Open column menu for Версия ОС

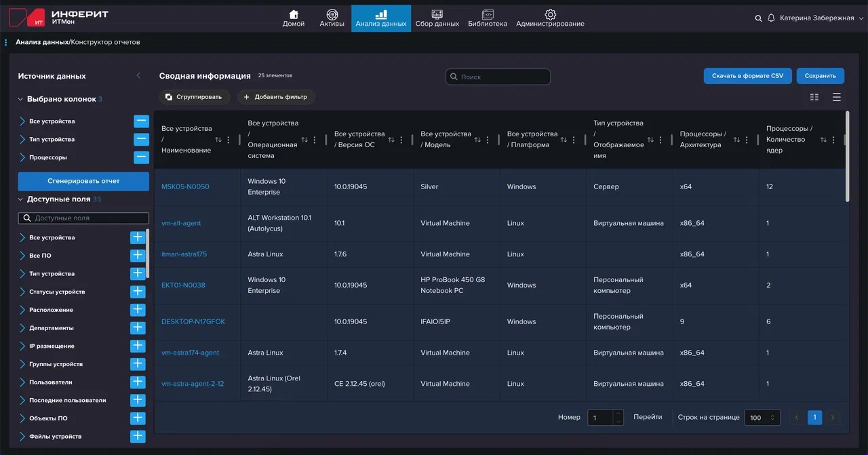[401, 140]
